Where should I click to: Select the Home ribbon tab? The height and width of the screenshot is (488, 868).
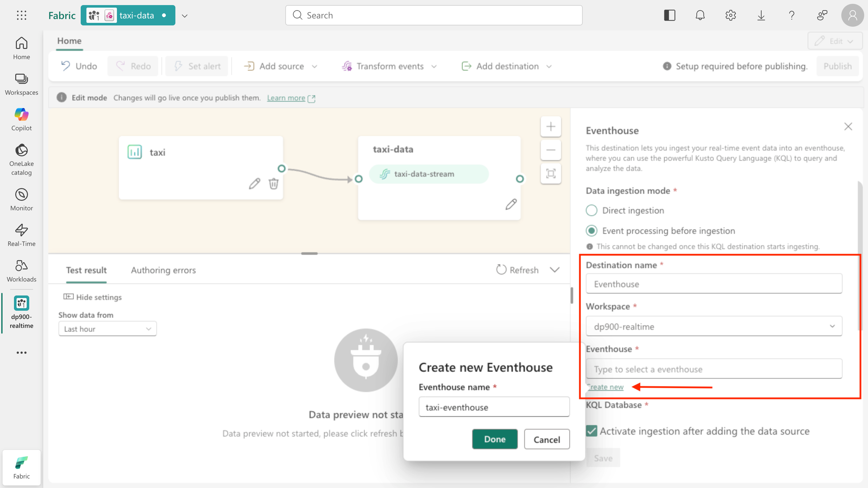(69, 41)
